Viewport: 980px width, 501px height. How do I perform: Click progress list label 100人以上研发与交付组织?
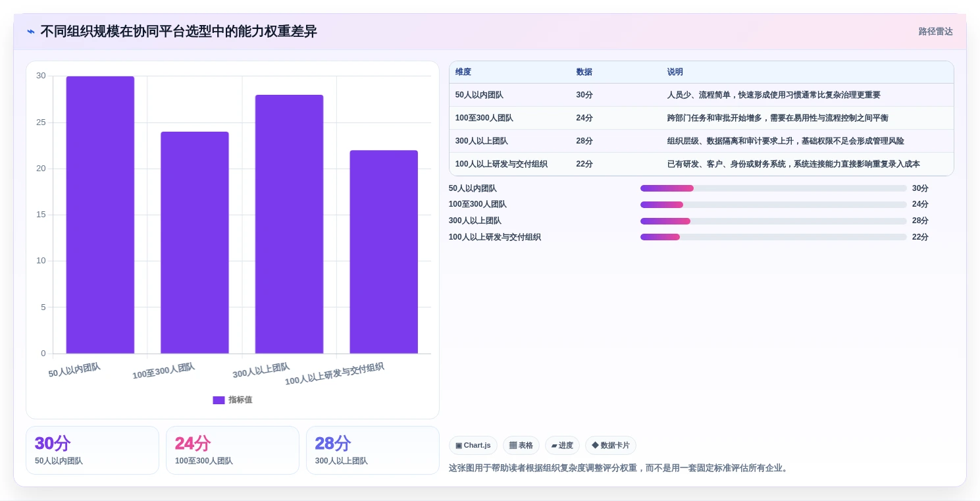point(495,237)
